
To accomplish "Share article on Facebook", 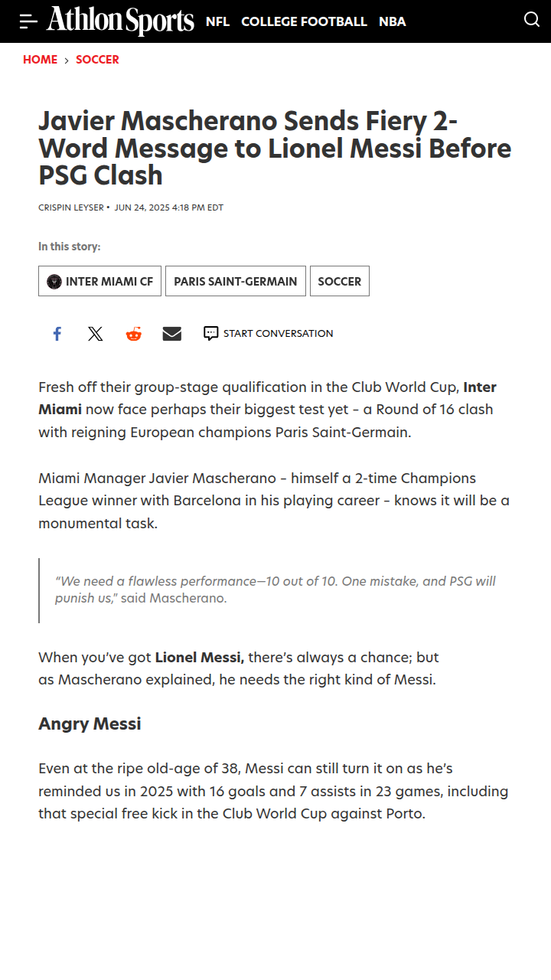I will [57, 334].
